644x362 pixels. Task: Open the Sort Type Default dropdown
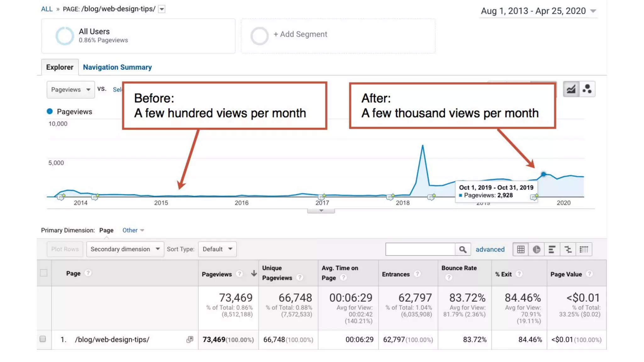(x=217, y=249)
